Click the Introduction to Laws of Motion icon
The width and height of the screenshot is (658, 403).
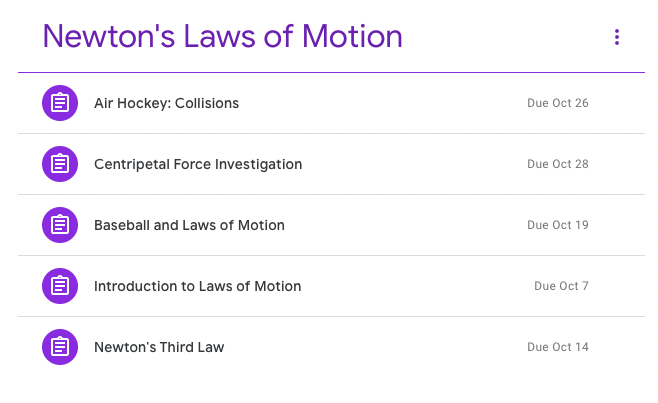pyautogui.click(x=60, y=286)
